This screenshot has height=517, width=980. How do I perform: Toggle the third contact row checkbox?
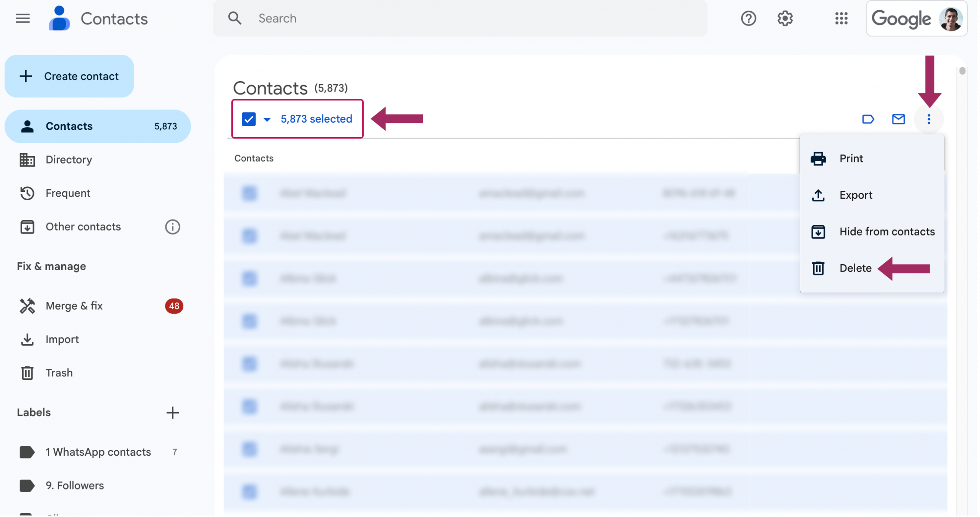coord(249,278)
